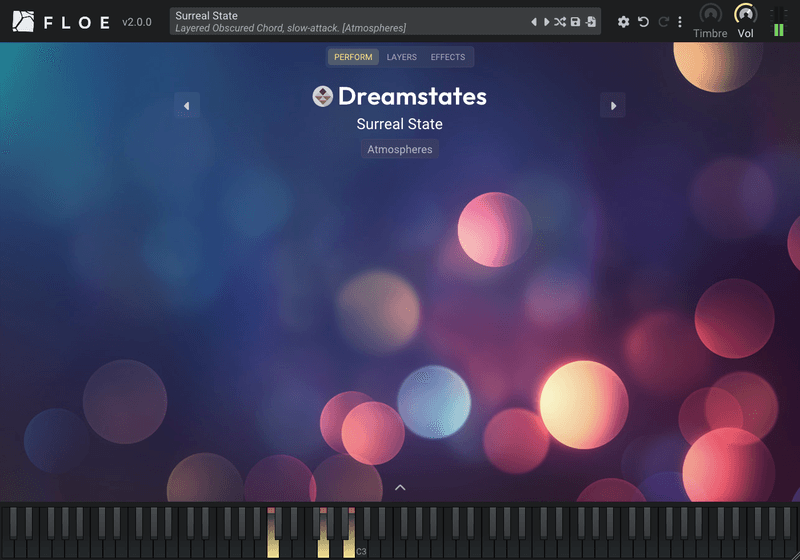Open the three-dot more options menu
This screenshot has height=560, width=800.
point(680,22)
